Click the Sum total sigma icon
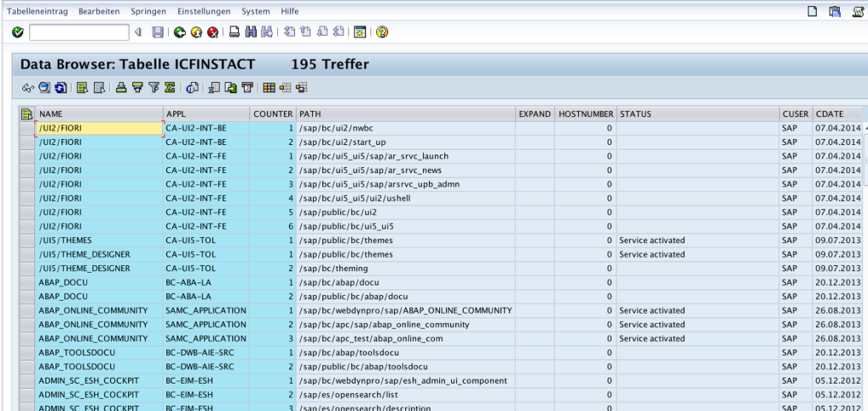Image resolution: width=868 pixels, height=411 pixels. (170, 87)
